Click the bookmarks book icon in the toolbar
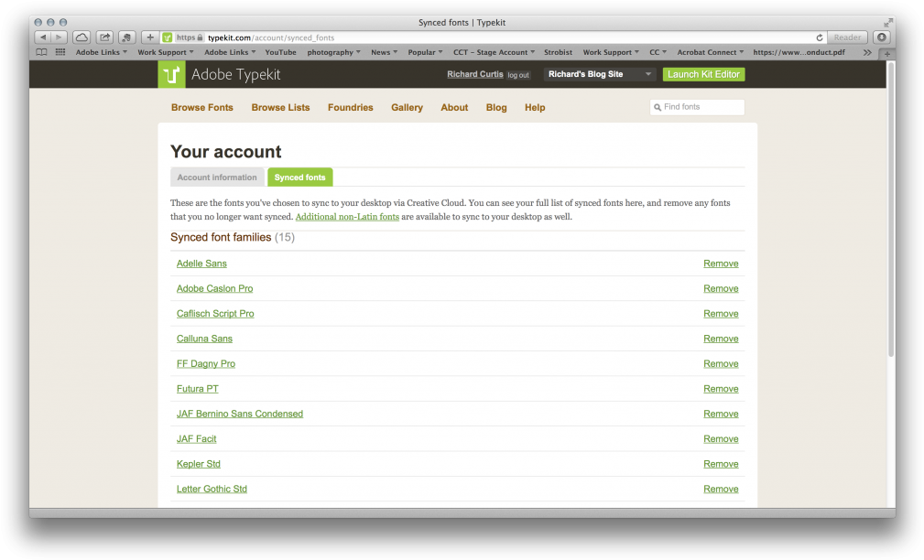The height and width of the screenshot is (560, 924). (x=40, y=52)
